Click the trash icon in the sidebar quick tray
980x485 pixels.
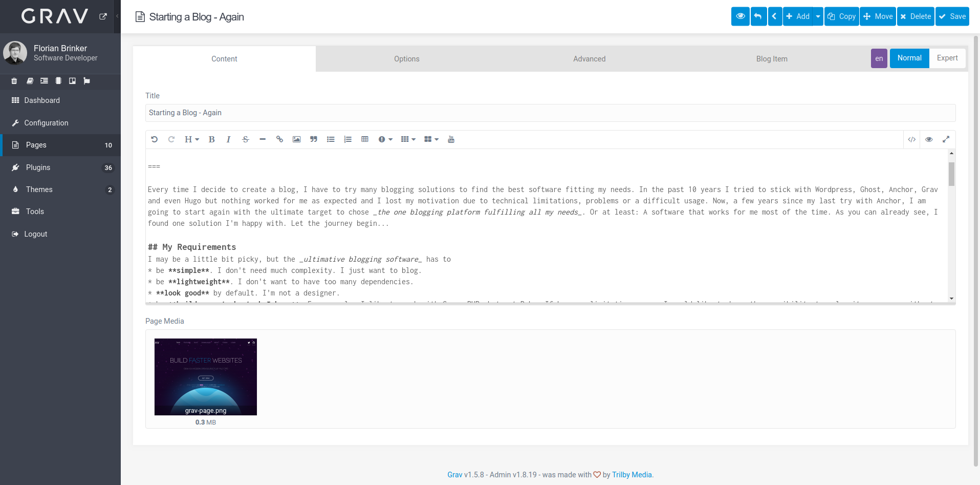pyautogui.click(x=14, y=81)
